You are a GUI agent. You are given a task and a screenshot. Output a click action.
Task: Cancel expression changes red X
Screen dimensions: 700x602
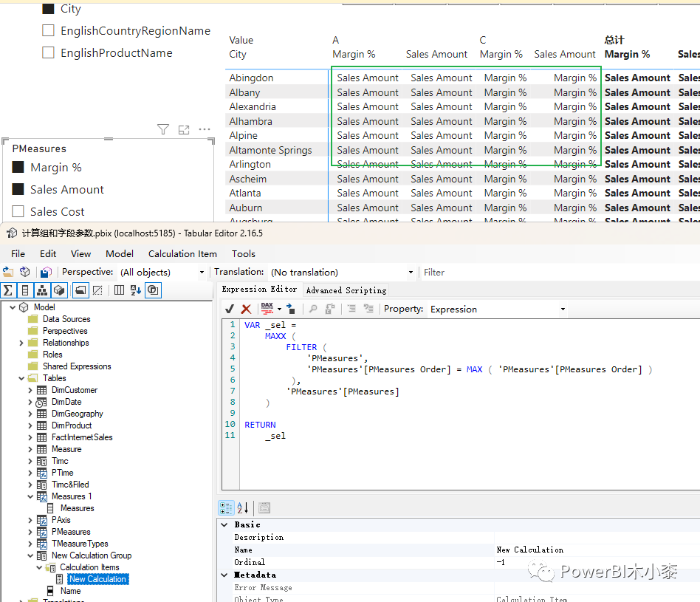coord(246,309)
